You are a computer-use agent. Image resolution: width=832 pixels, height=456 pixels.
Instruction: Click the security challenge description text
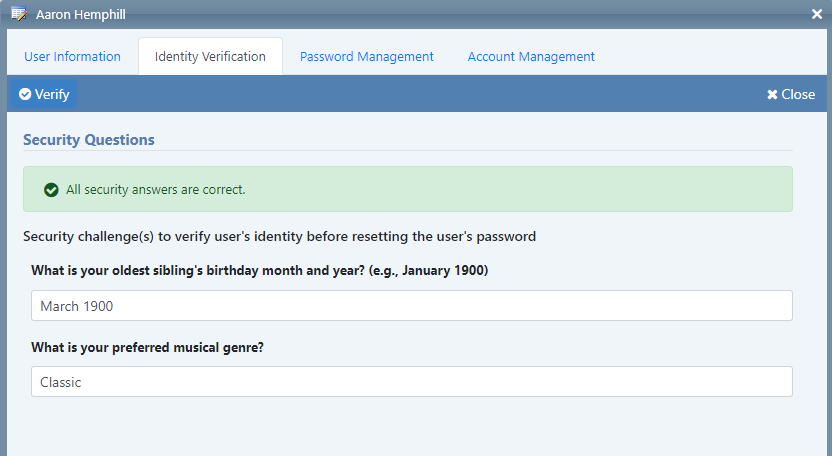[280, 236]
